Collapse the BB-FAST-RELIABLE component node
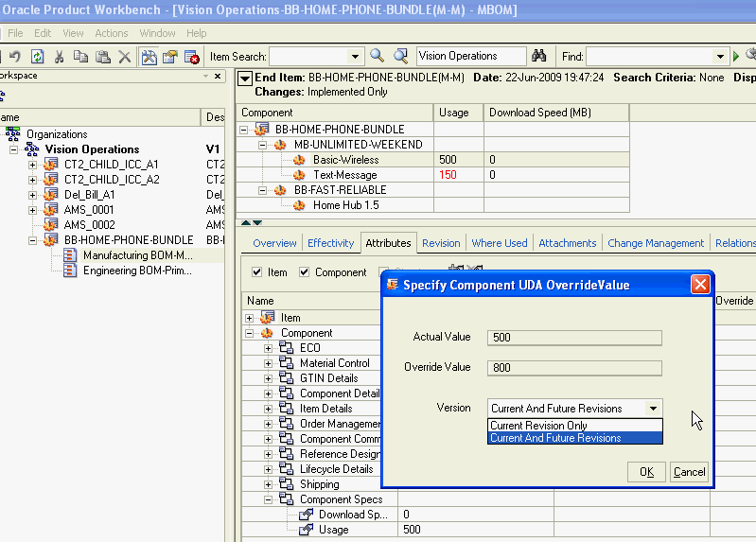The height and width of the screenshot is (542, 756). coord(262,190)
